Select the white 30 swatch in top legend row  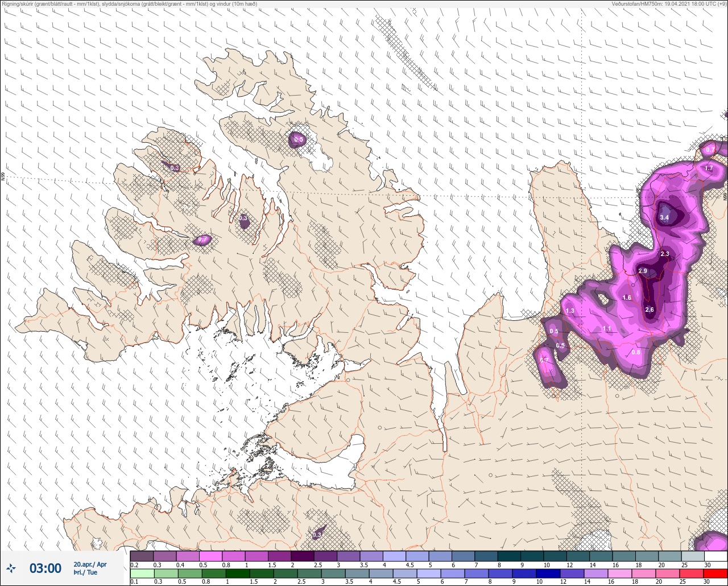716,556
